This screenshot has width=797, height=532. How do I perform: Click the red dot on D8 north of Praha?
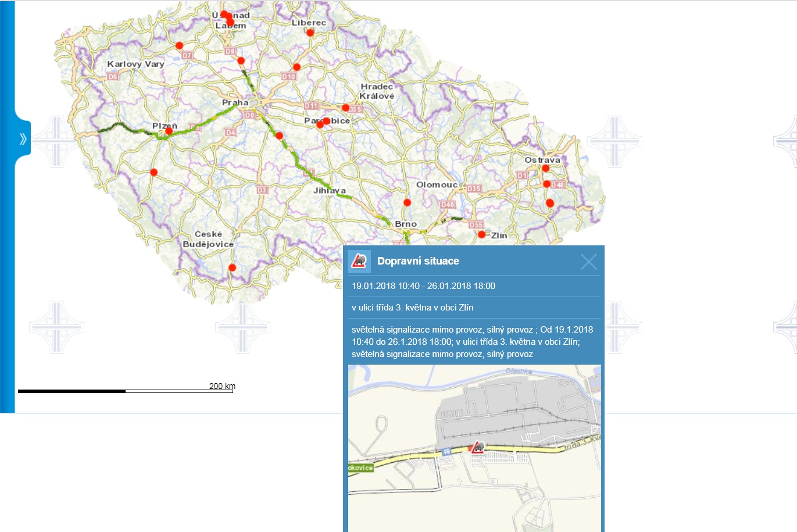tap(241, 60)
